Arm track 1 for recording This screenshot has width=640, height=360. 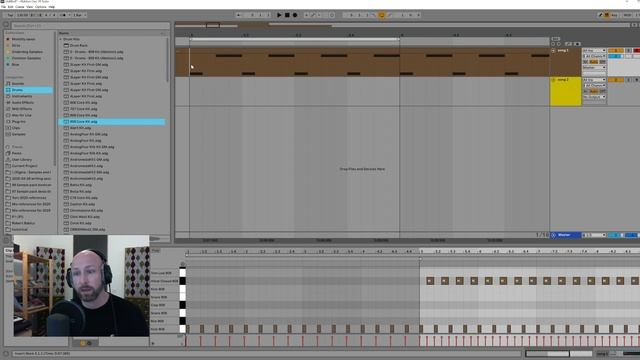coord(636,51)
